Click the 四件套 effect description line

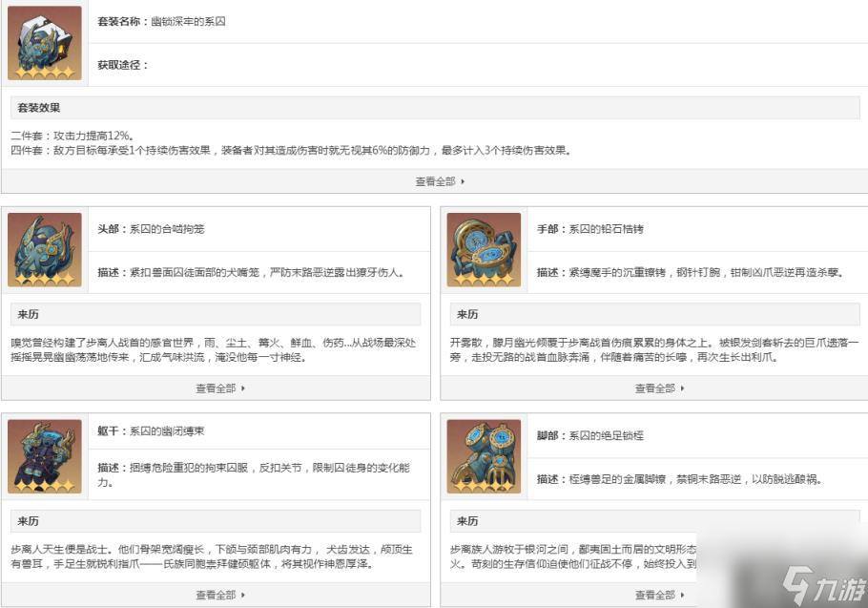pyautogui.click(x=291, y=150)
